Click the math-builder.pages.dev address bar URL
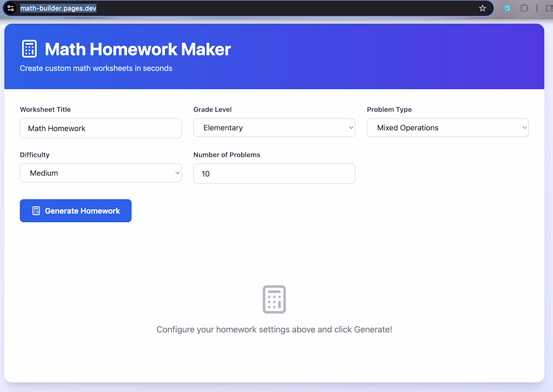The width and height of the screenshot is (553, 392). click(x=58, y=8)
